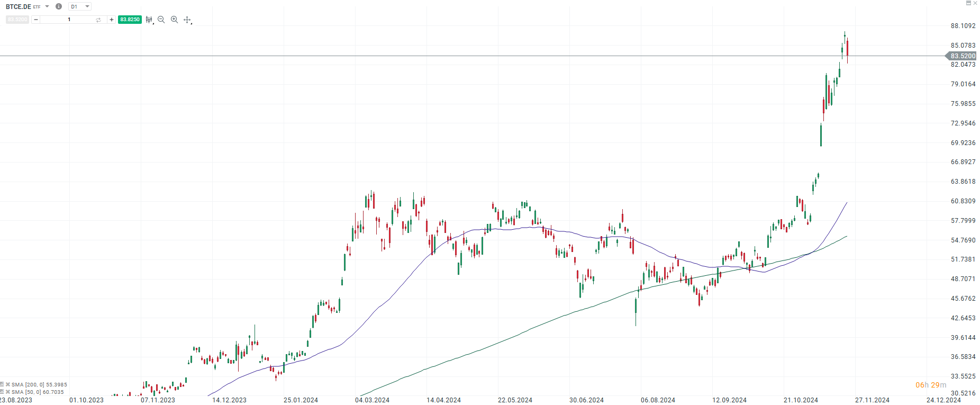
Task: Zoom out the chart
Action: [161, 20]
